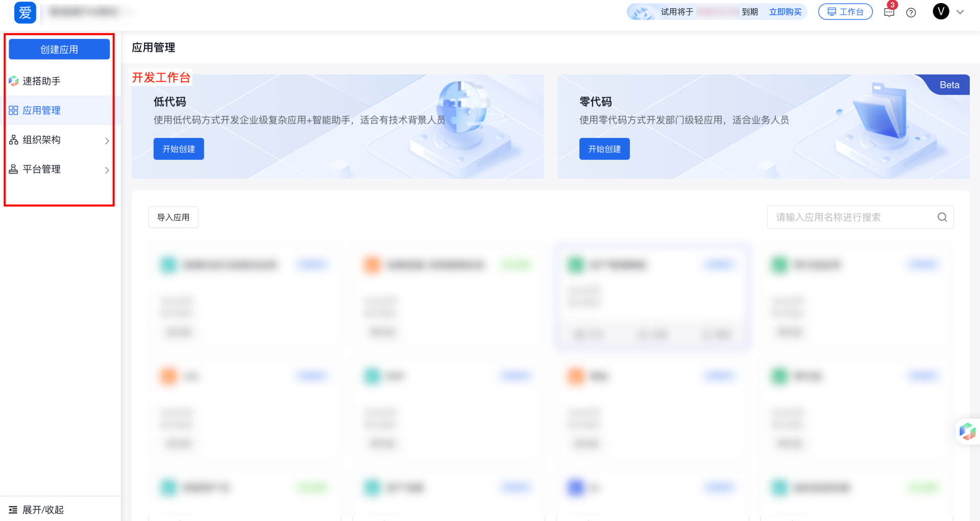Screen dimensions: 980x521
Task: Click the help question mark icon
Action: pos(911,12)
